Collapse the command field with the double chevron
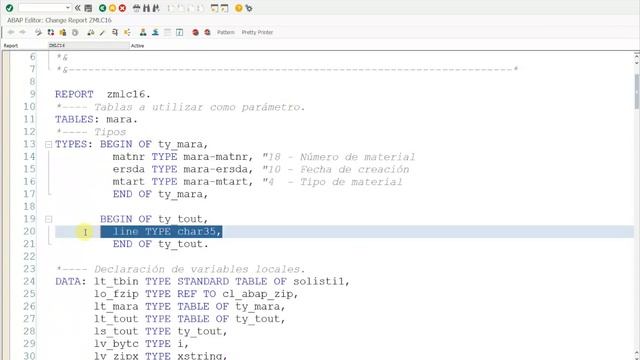The width and height of the screenshot is (640, 360). click(78, 8)
